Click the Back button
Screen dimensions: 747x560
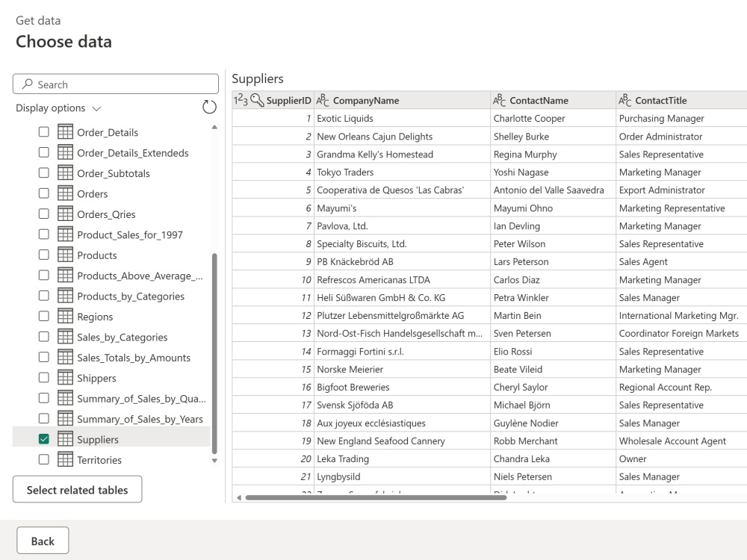point(43,541)
